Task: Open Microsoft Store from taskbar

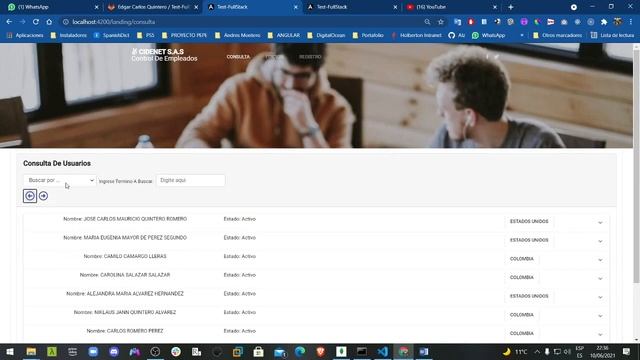Action: pos(258,352)
